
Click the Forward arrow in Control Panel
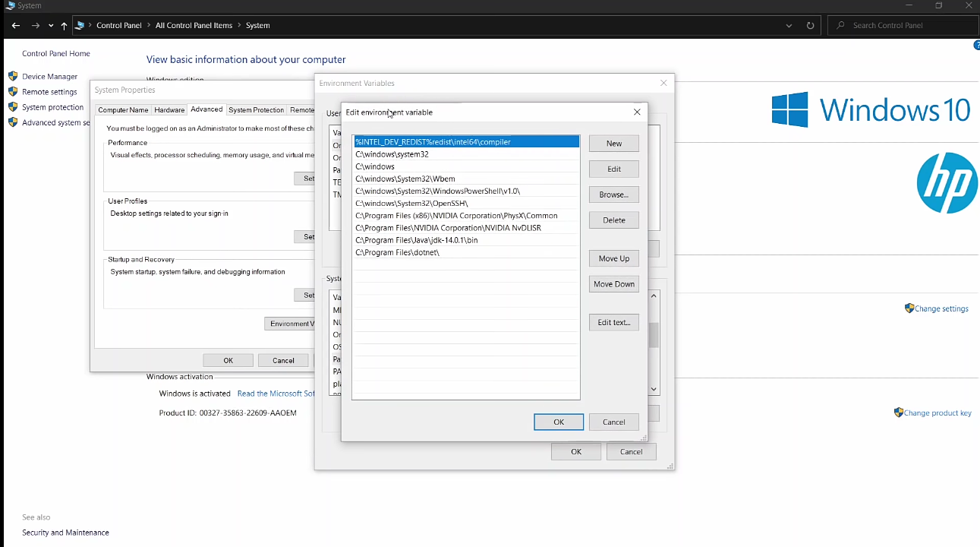coord(36,26)
